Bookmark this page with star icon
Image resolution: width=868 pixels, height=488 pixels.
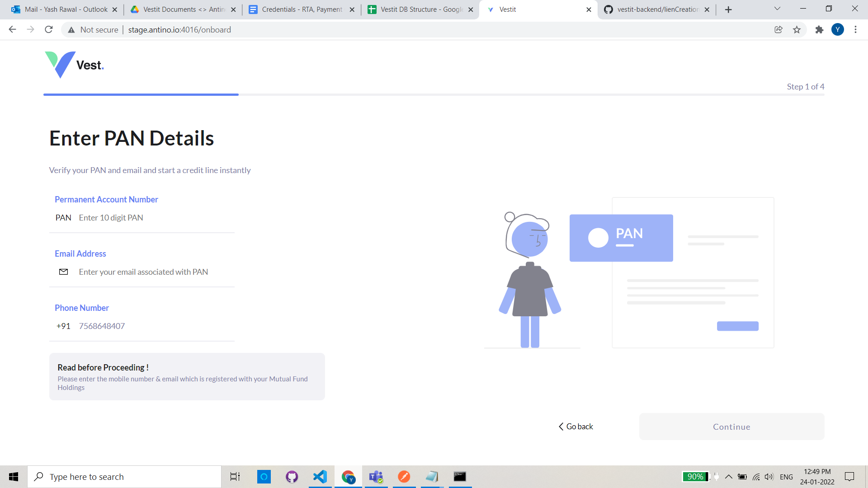(x=797, y=29)
